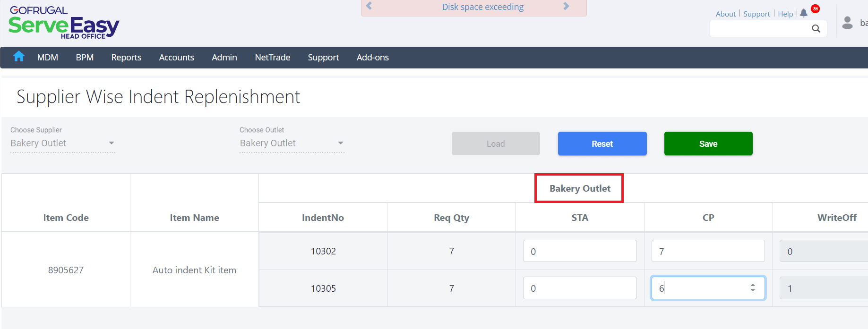Open the user profile avatar icon
Viewport: 868px width, 329px height.
(x=848, y=23)
